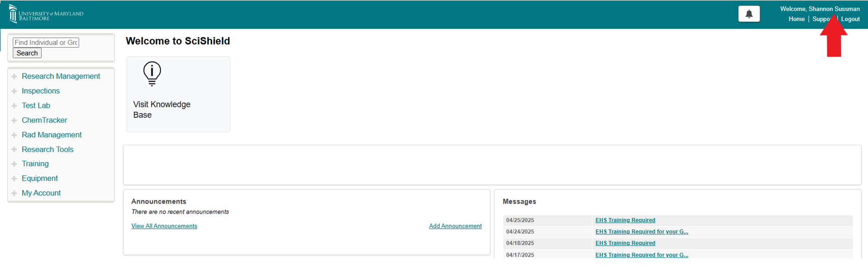This screenshot has height=267, width=868.
Task: Click the Add Announcement link
Action: tap(455, 226)
